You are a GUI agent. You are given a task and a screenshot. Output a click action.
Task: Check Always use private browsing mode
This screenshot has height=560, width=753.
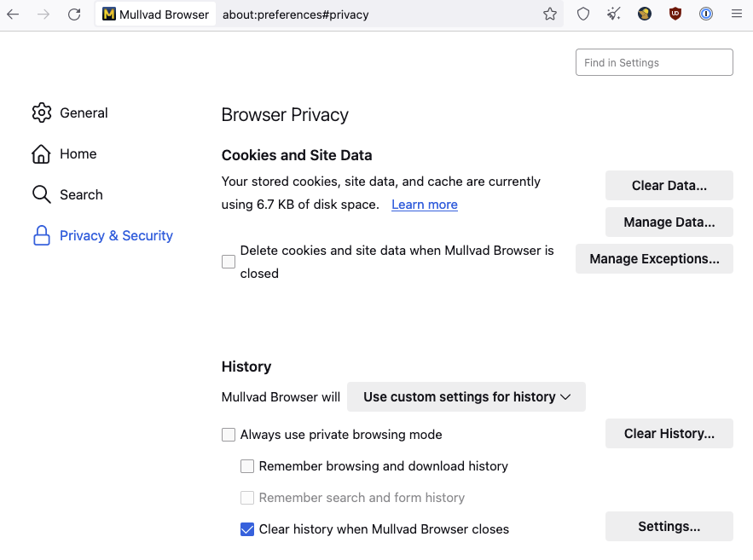(x=229, y=435)
